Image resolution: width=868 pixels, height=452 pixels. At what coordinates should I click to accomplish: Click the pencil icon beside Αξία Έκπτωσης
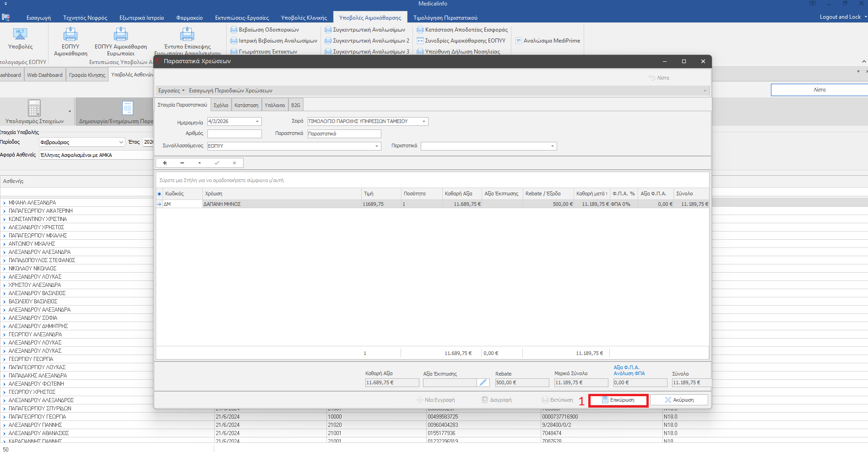(x=483, y=382)
